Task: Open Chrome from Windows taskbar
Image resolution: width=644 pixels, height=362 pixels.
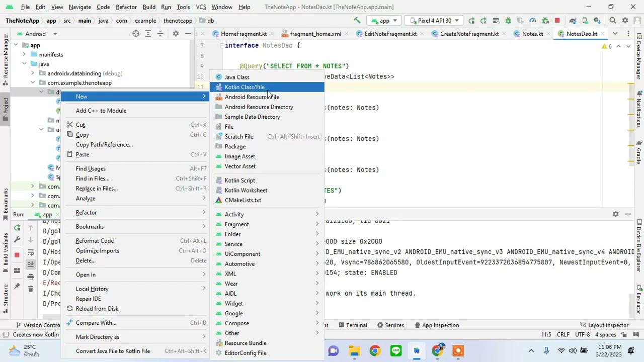Action: click(375, 350)
